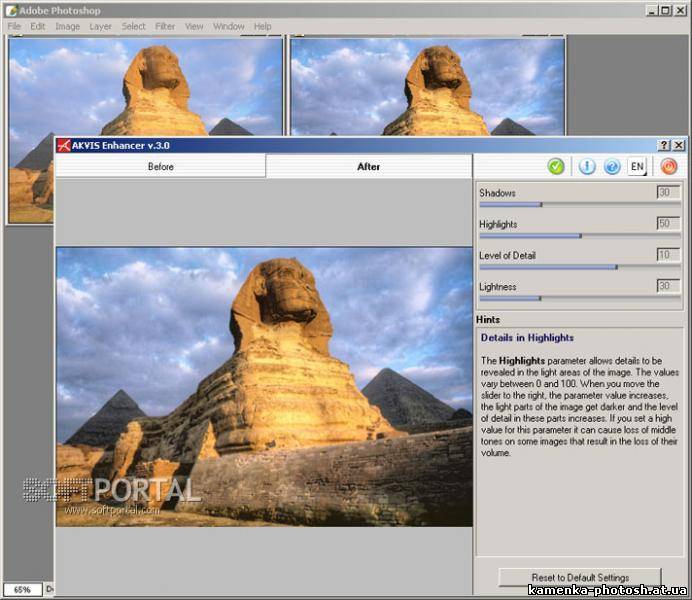Click the Sphinx preview image in Enhancer
Image resolution: width=692 pixels, height=600 pixels.
coord(264,387)
